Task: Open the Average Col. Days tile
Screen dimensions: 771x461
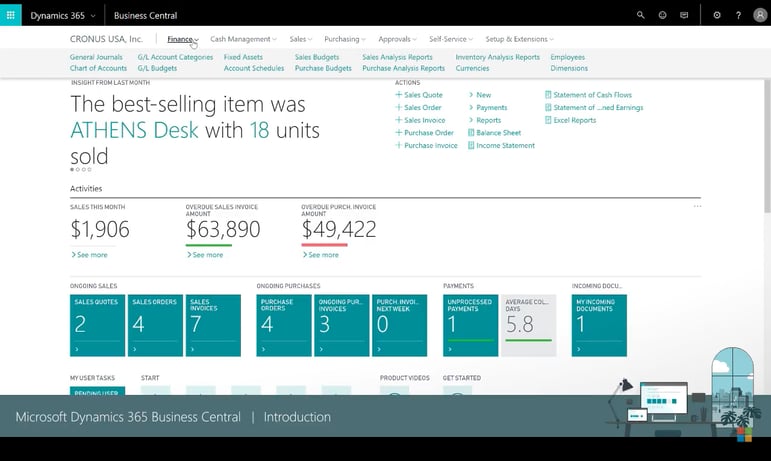Action: (529, 325)
